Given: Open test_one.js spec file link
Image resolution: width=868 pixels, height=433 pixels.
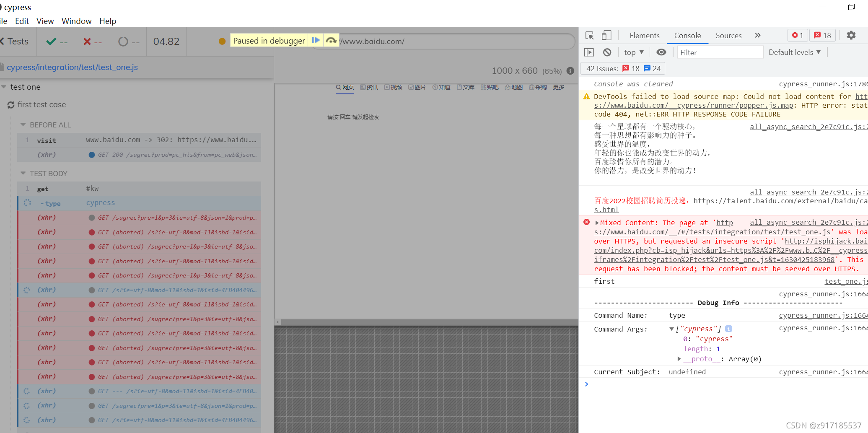Looking at the screenshot, I should click(72, 67).
